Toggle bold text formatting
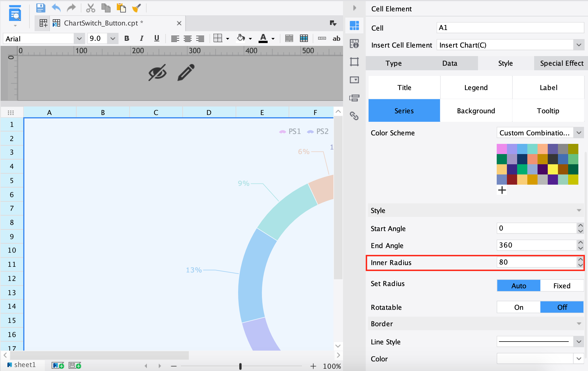The width and height of the screenshot is (588, 371). 127,39
